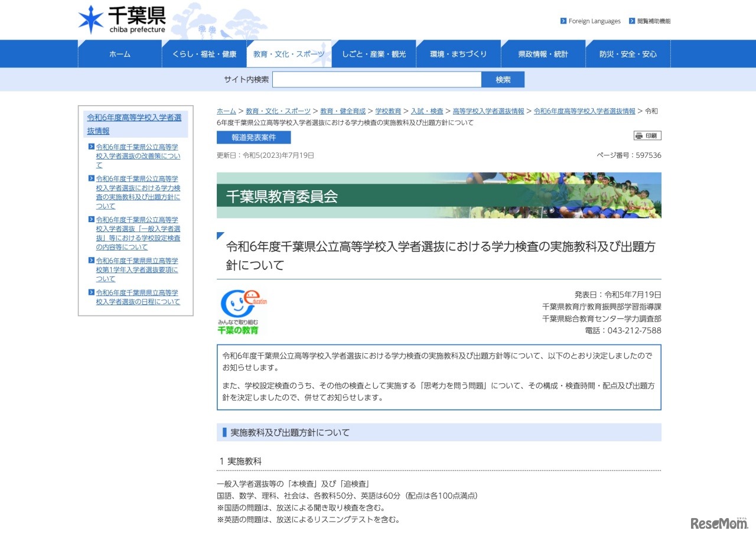
Task: Click the 学校教育 breadcrumb link
Action: point(388,110)
